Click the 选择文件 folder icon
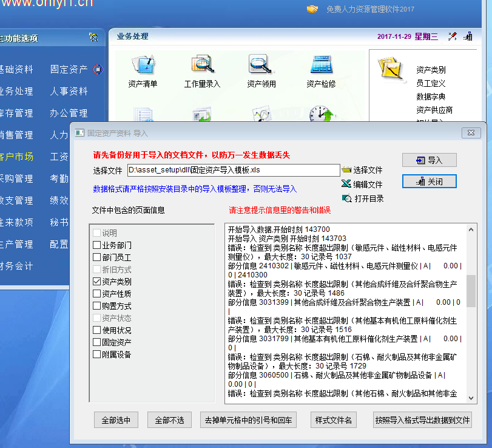Image resolution: width=492 pixels, height=448 pixels. tap(346, 170)
